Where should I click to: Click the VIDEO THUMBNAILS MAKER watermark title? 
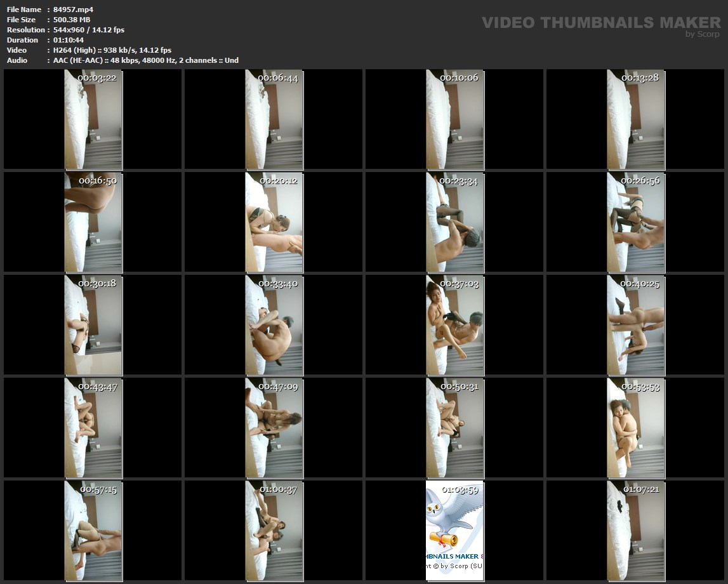click(600, 23)
